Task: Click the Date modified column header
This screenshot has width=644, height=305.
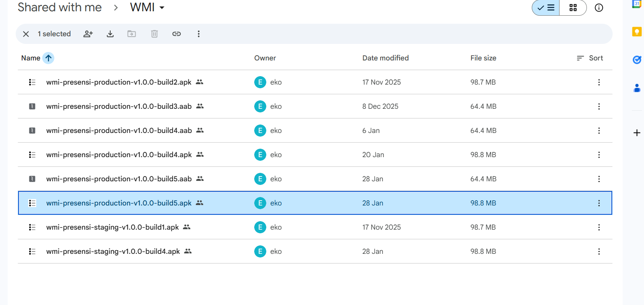Action: tap(385, 58)
